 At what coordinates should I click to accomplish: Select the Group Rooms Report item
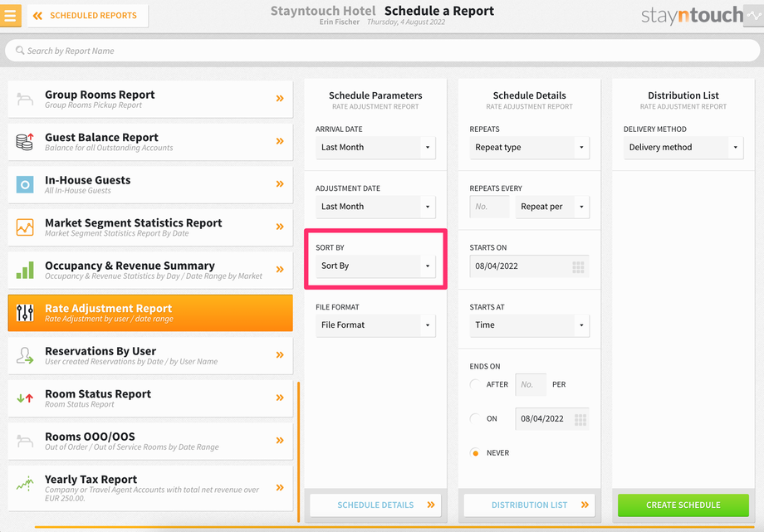[x=150, y=99]
